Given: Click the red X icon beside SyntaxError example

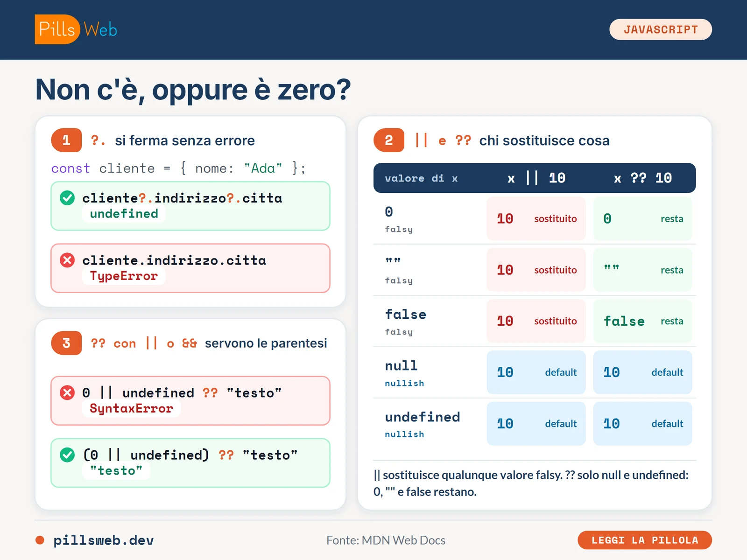Looking at the screenshot, I should coord(67,392).
